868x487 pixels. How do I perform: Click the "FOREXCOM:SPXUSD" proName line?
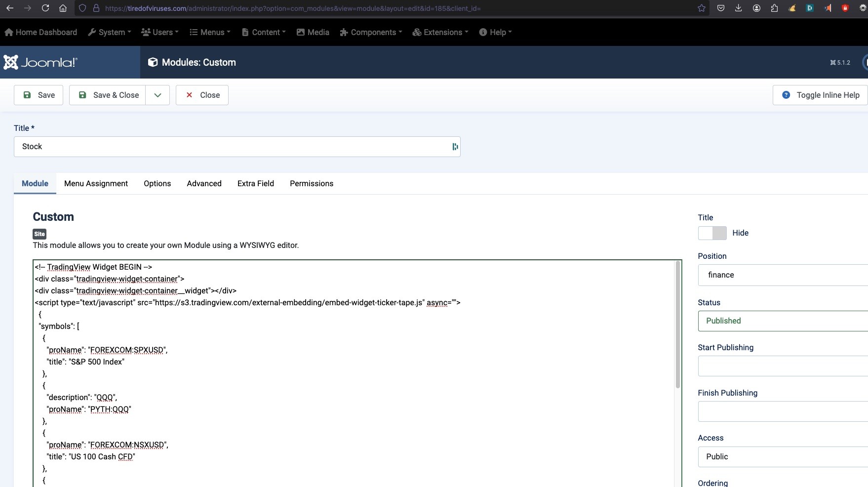(107, 350)
